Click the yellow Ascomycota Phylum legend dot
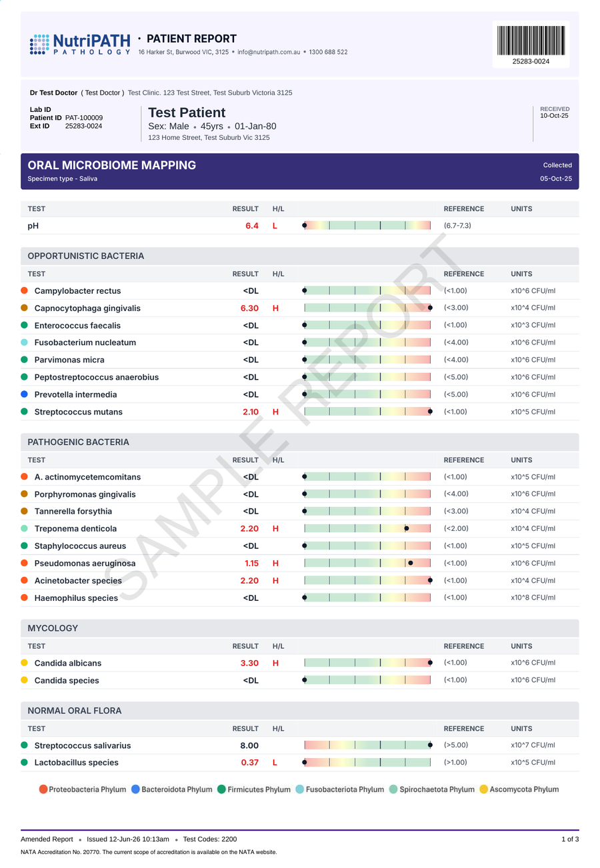 484,789
